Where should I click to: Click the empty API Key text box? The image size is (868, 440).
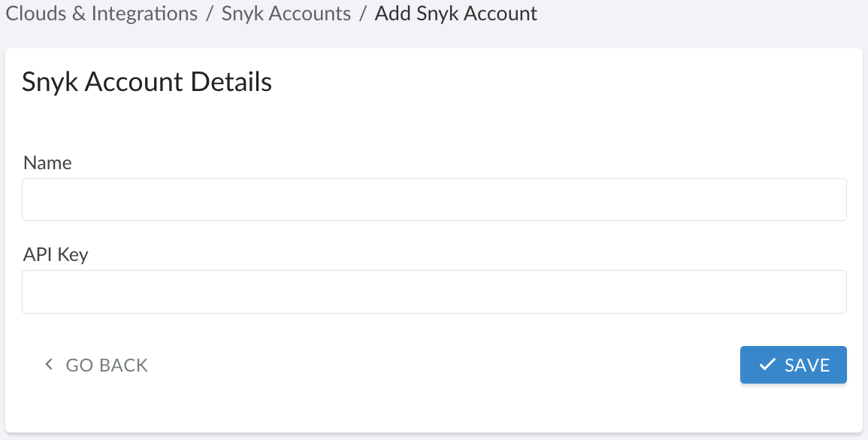pyautogui.click(x=434, y=291)
